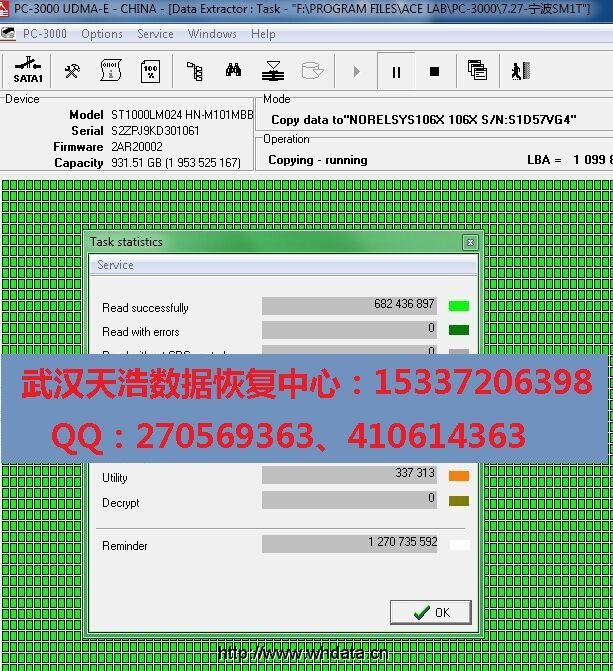Click the greyed-out play button
This screenshot has width=613, height=671.
tap(357, 71)
